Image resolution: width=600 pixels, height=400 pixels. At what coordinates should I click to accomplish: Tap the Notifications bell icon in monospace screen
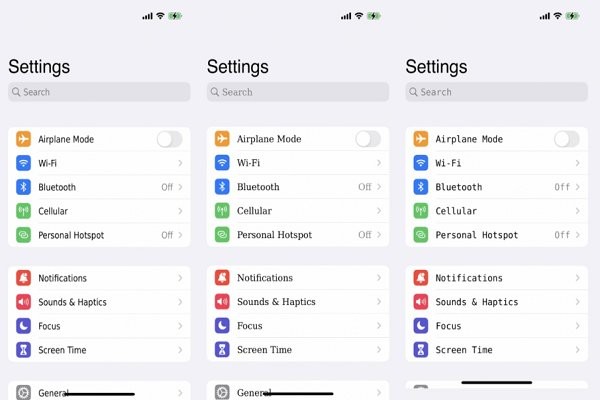point(421,278)
